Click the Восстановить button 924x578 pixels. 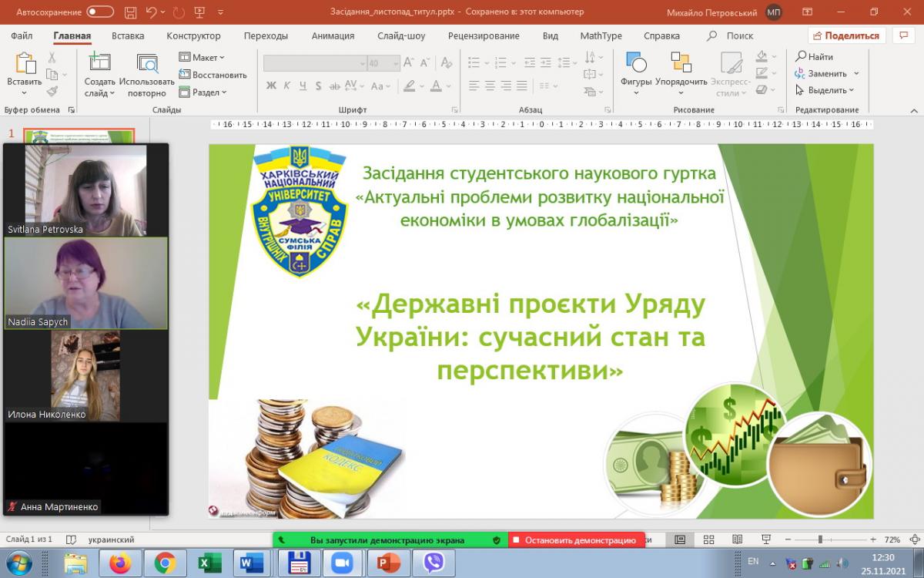tap(213, 75)
